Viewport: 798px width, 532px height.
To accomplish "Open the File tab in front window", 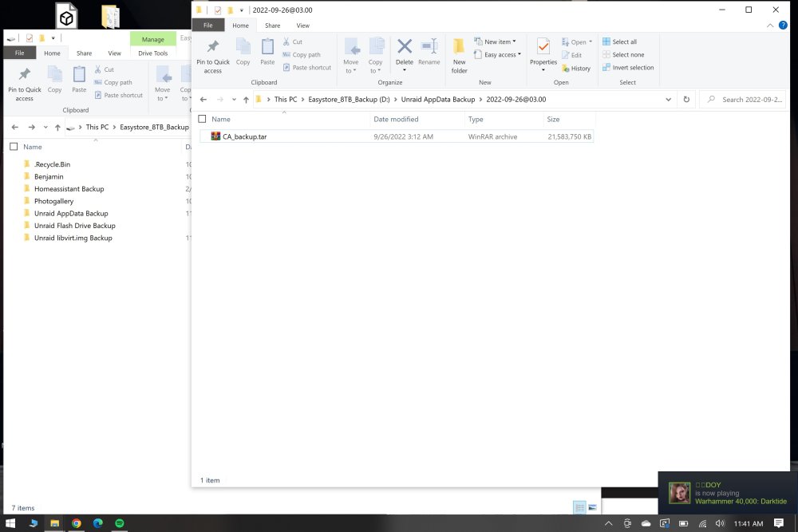I will point(207,26).
